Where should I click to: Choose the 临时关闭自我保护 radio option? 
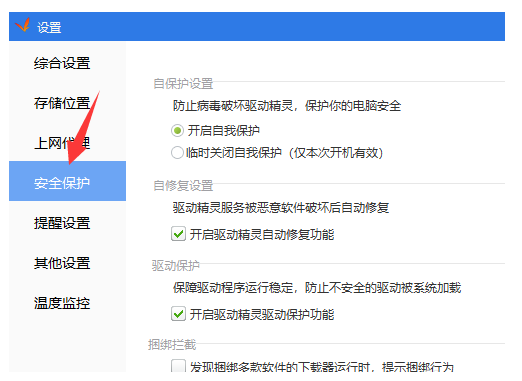(177, 153)
